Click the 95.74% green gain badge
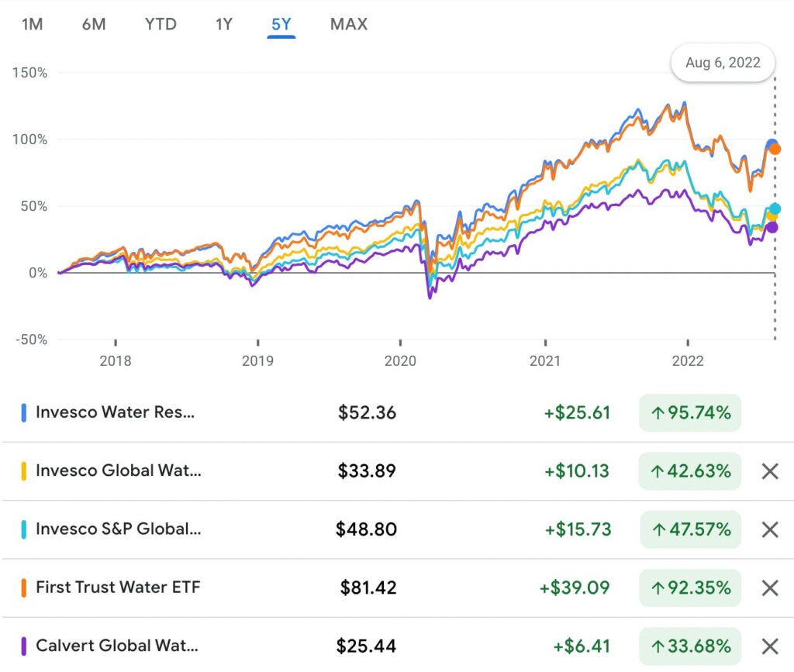The height and width of the screenshot is (672, 794). [689, 412]
